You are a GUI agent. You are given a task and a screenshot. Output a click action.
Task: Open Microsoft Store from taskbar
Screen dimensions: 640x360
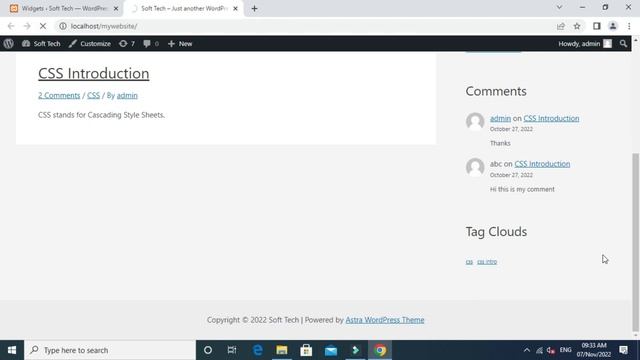point(306,350)
